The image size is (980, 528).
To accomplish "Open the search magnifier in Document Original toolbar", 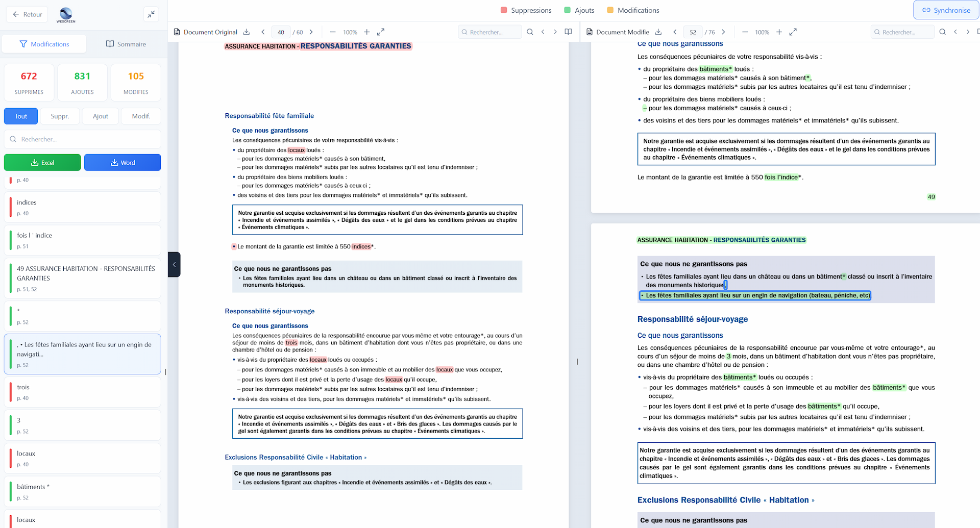I will (530, 32).
